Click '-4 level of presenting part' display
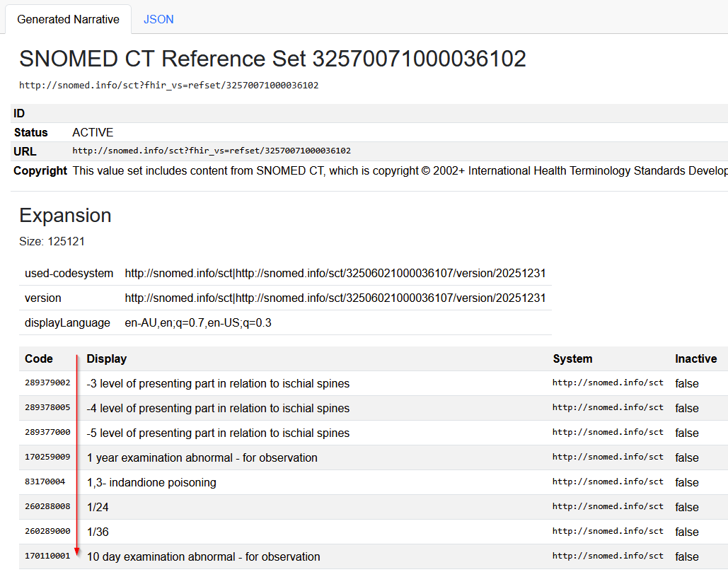The height and width of the screenshot is (572, 728). (x=218, y=408)
